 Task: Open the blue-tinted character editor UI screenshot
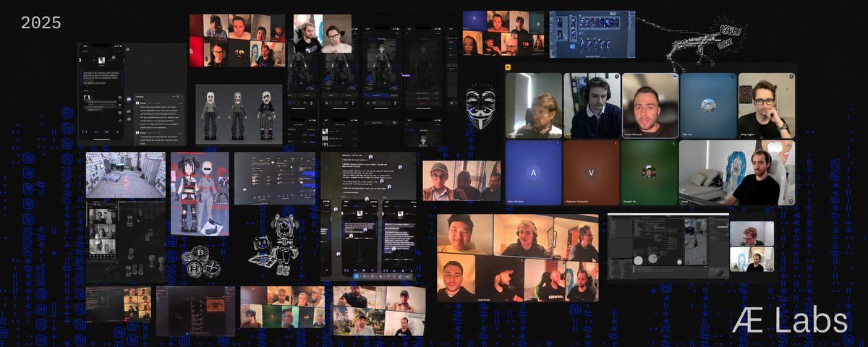coord(592,34)
